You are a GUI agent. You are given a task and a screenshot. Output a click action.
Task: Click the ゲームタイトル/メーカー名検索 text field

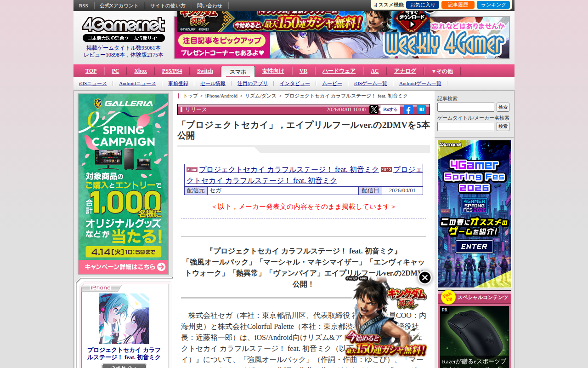(466, 126)
